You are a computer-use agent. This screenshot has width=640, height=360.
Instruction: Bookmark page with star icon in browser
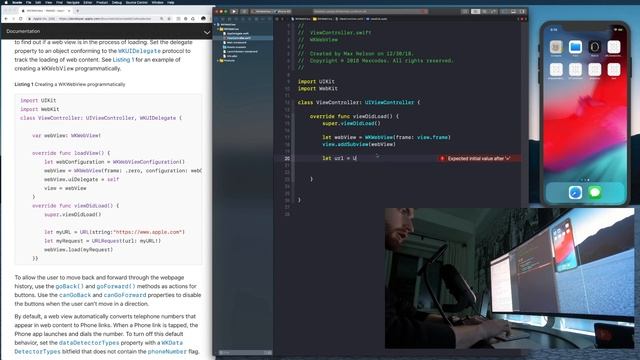[169, 19]
